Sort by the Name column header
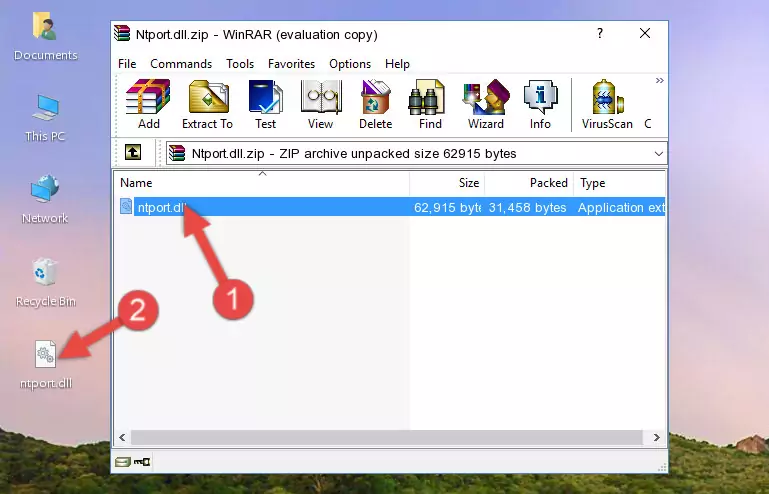 262,182
